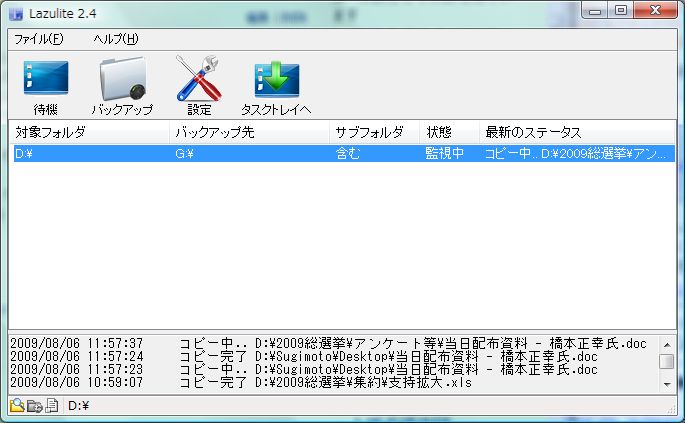Select log entry at 11:57:24
This screenshot has height=423, width=685.
pyautogui.click(x=304, y=357)
